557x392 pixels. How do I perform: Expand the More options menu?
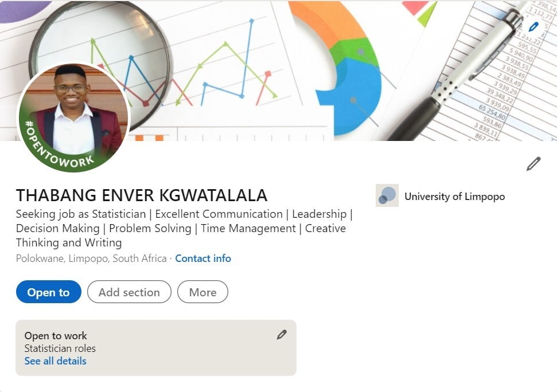coord(202,292)
